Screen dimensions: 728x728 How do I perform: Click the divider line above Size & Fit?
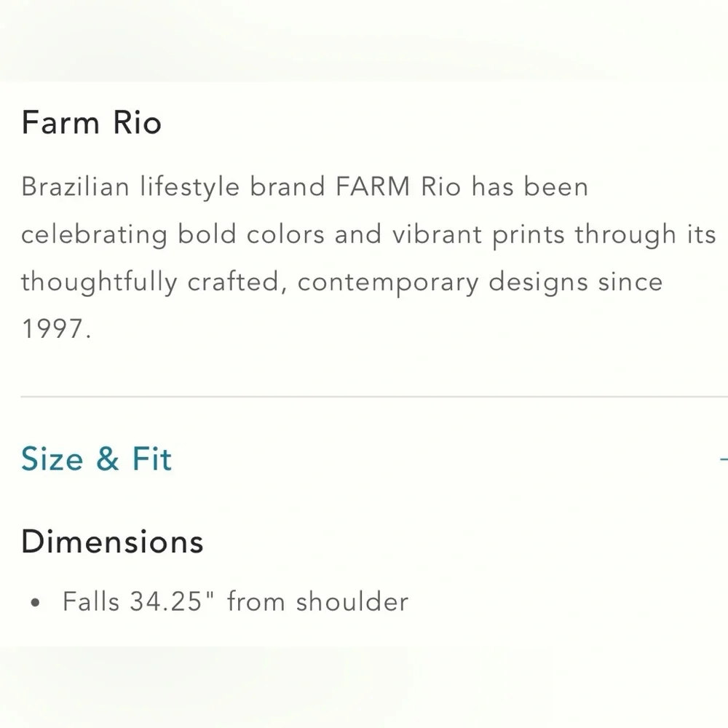(364, 397)
